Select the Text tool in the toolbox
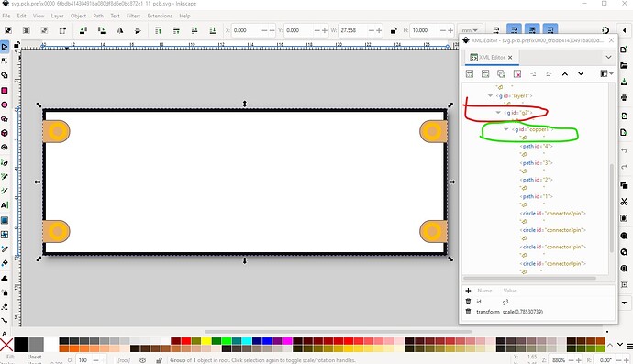Screen dimensions: 633x364 point(5,205)
